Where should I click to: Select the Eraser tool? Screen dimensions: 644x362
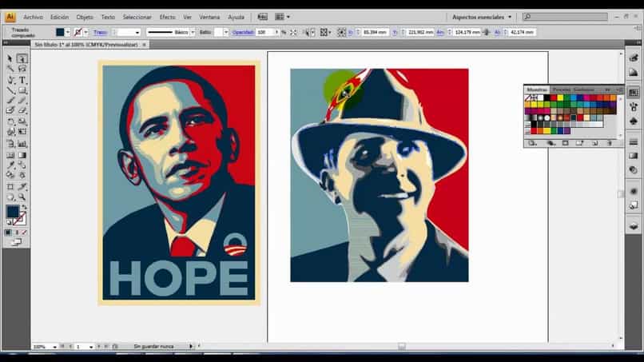pyautogui.click(x=22, y=110)
